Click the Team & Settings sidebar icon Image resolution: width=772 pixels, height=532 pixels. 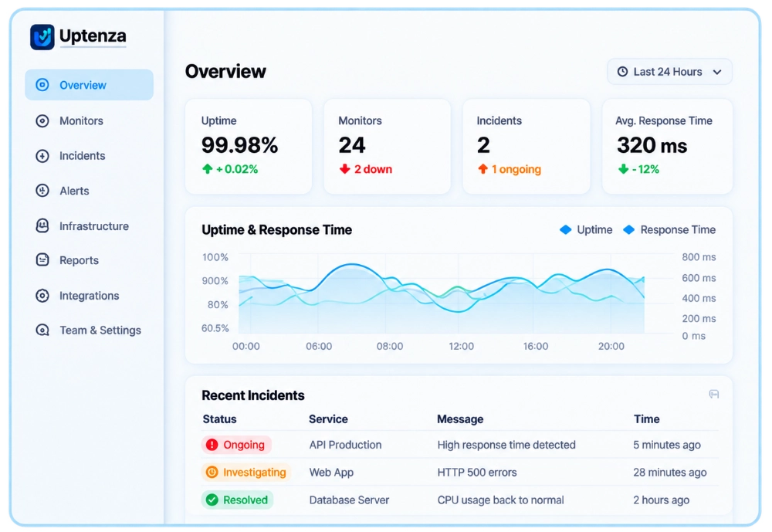pos(42,330)
